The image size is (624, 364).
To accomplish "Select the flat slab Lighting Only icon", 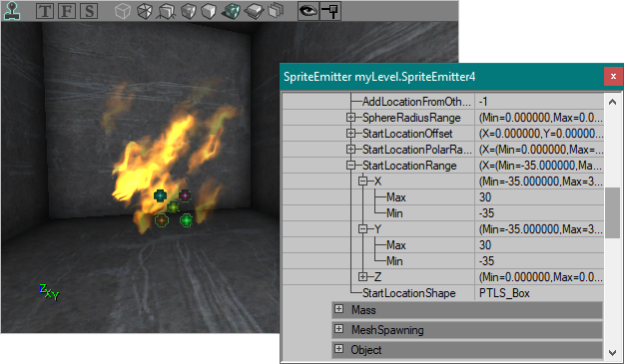I will point(254,11).
